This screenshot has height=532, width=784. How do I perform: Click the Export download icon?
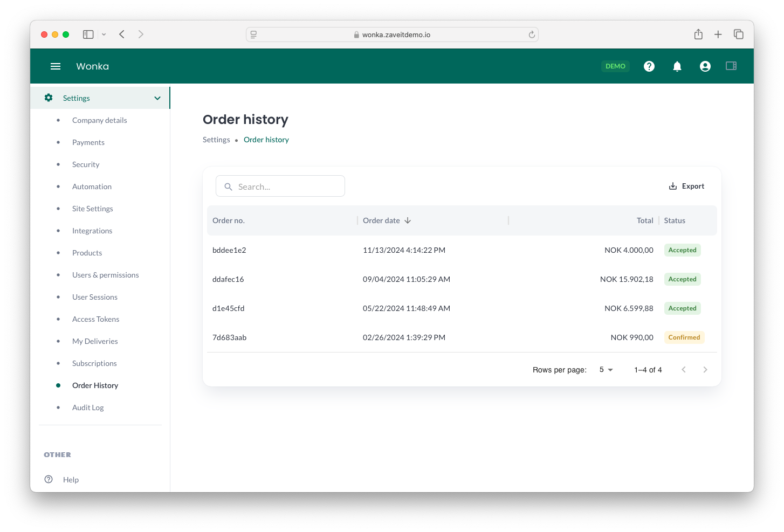tap(673, 186)
